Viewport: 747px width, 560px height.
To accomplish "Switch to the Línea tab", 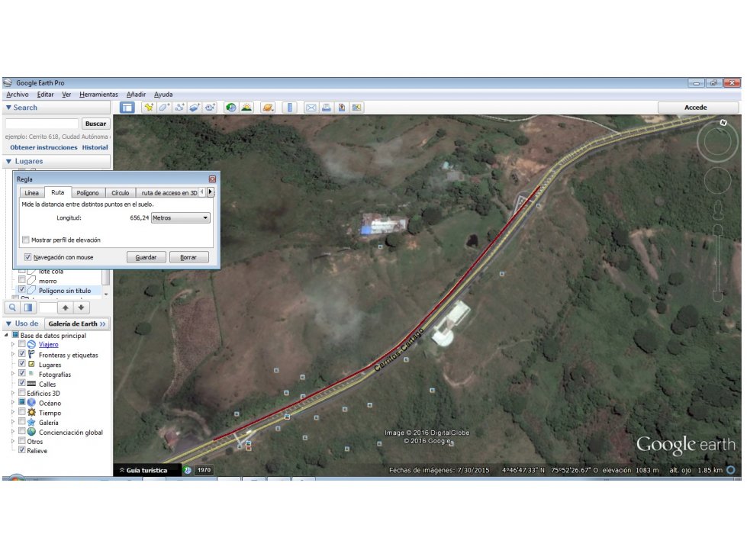I will click(x=31, y=193).
